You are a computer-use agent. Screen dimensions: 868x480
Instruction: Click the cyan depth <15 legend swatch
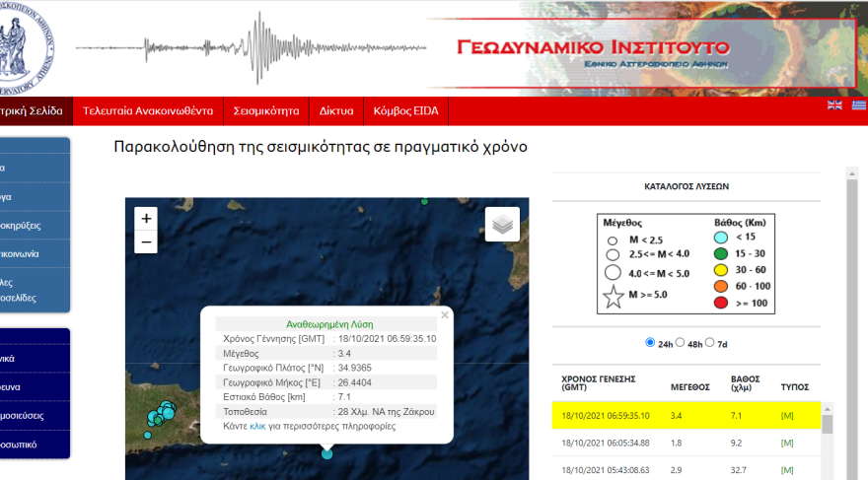[720, 238]
